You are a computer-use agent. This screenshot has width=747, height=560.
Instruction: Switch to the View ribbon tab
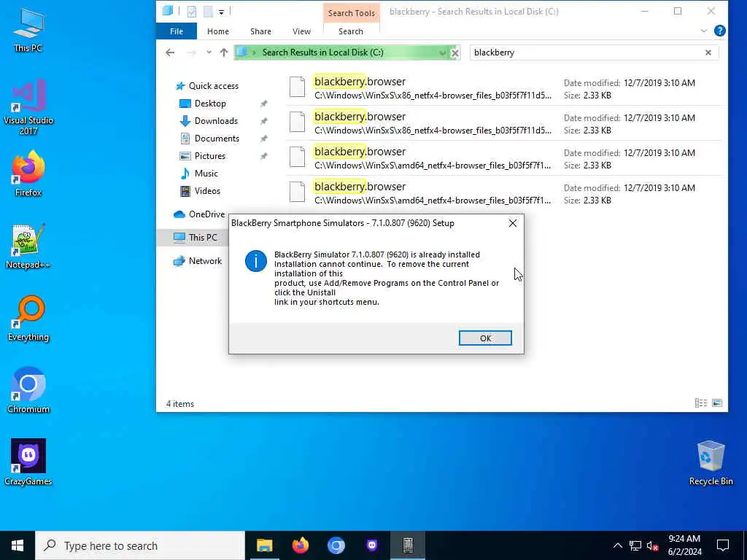click(x=301, y=31)
